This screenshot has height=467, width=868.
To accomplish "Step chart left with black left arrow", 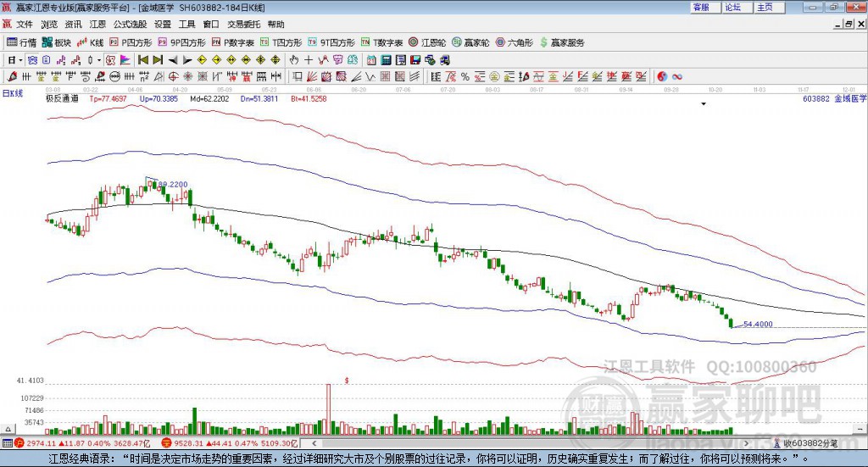I will point(173,60).
